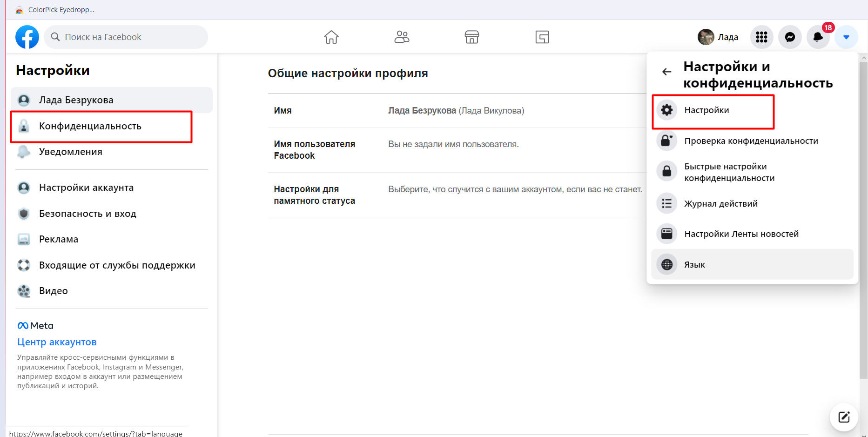Collapse the account dropdown arrow
The height and width of the screenshot is (437, 868).
coord(846,37)
